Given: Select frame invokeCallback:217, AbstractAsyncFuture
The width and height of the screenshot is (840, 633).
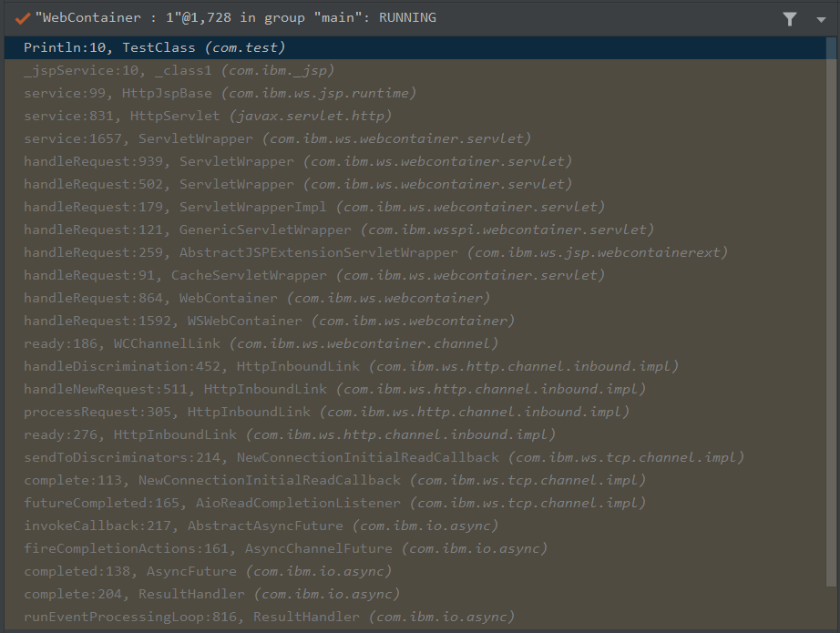Looking at the screenshot, I should tap(415, 526).
